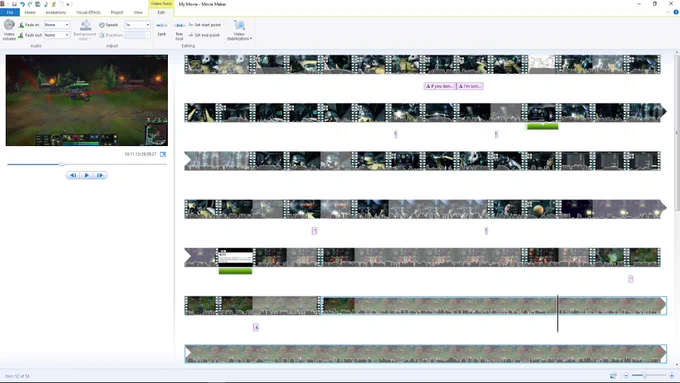The image size is (680, 383).
Task: Click the black playhead line on timeline
Action: point(558,313)
